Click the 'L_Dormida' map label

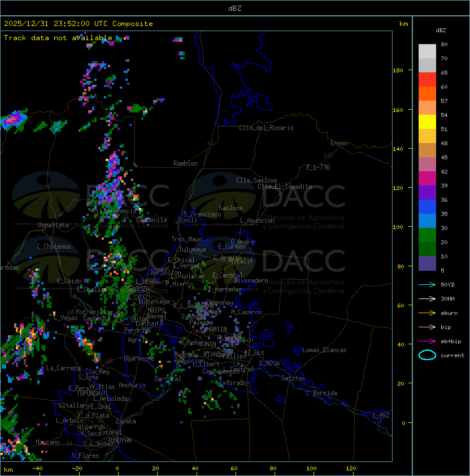coord(321,393)
